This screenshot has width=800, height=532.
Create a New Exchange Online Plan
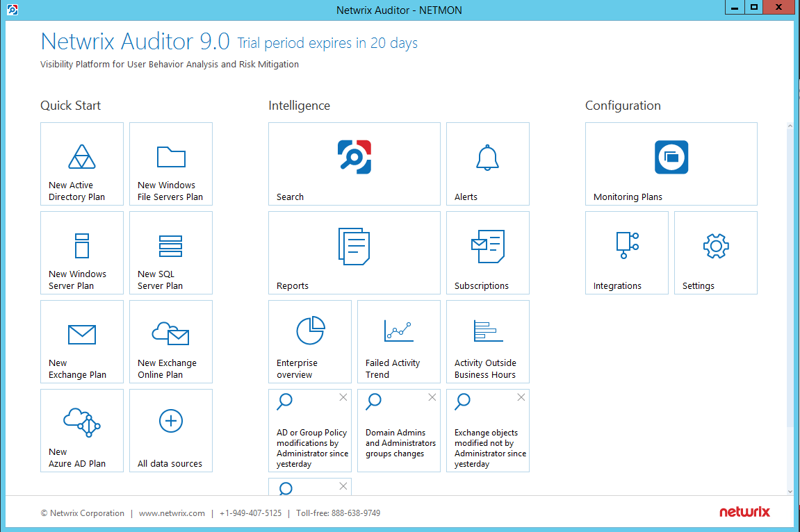(171, 342)
